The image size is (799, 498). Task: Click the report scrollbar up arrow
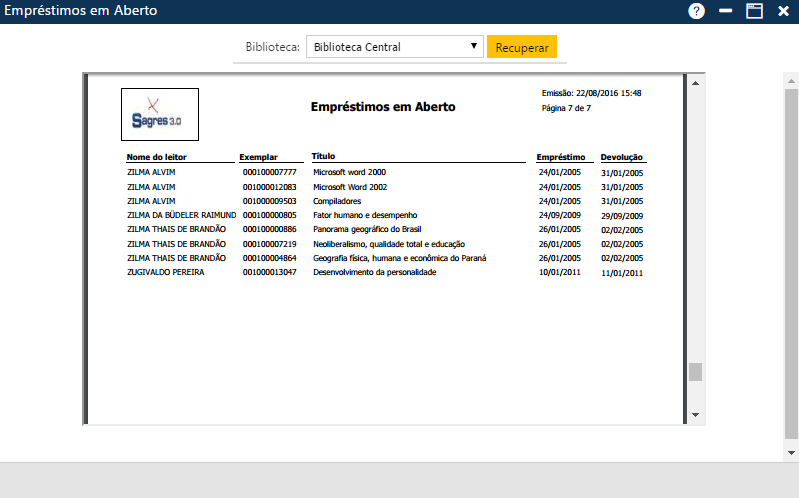pos(695,81)
